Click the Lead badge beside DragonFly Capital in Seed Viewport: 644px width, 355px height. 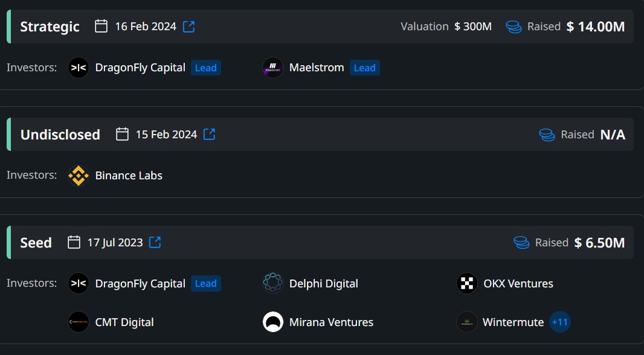coord(206,284)
